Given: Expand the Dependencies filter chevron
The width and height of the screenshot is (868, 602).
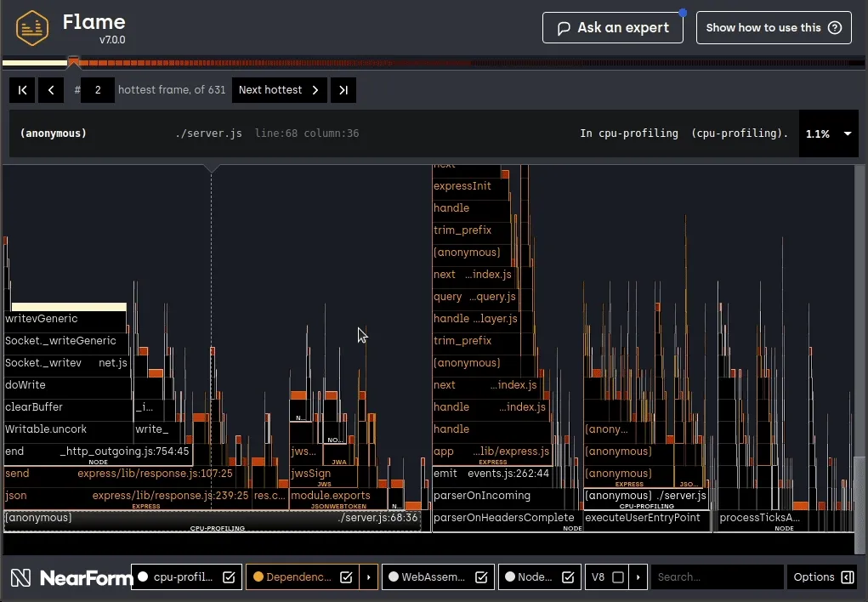Looking at the screenshot, I should click(369, 576).
